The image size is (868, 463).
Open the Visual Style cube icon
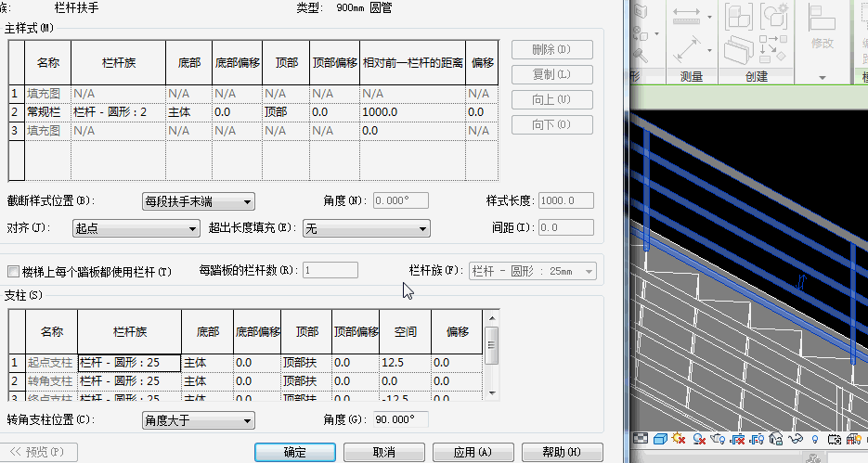point(660,439)
